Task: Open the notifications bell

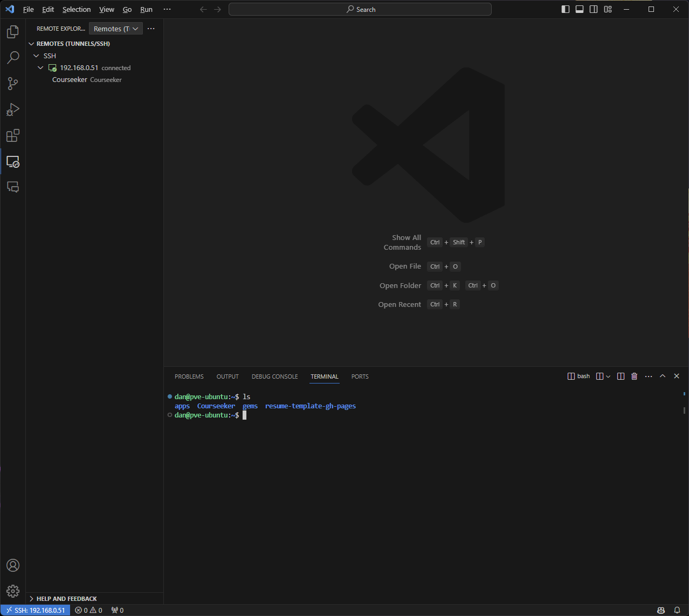Action: click(x=677, y=610)
